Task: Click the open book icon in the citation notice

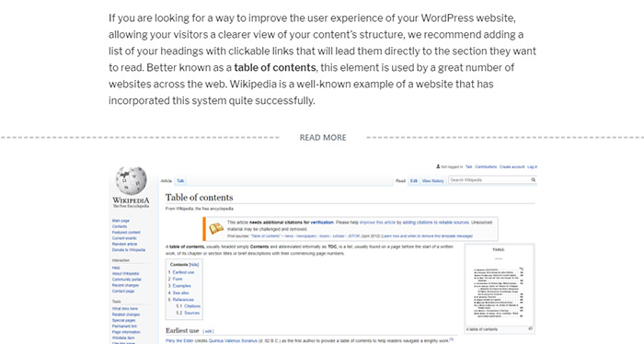Action: click(x=216, y=229)
